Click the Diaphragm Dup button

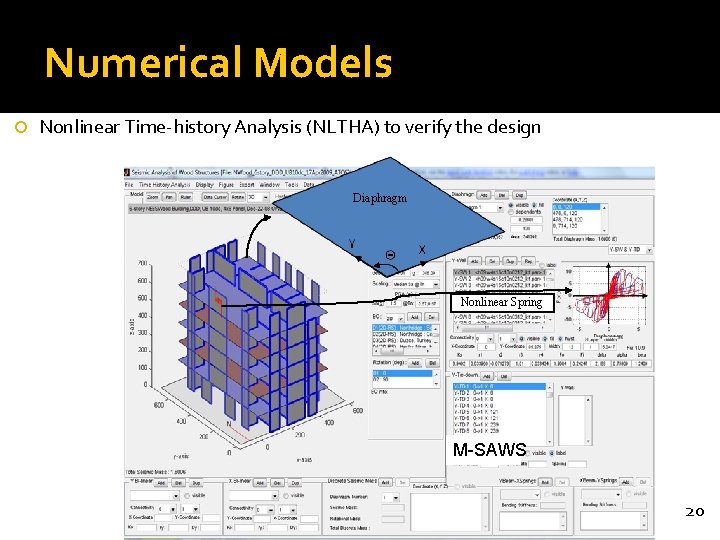(519, 195)
